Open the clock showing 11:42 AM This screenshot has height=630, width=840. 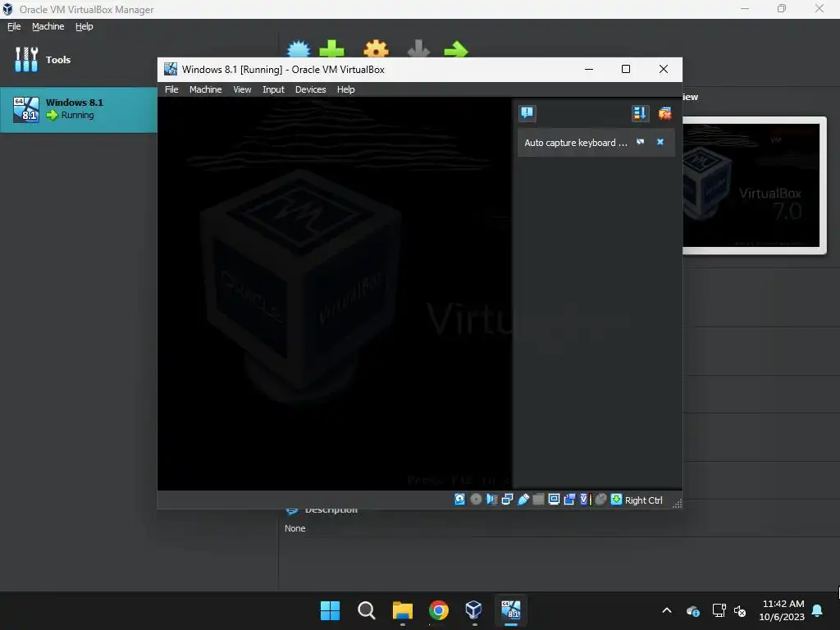782,610
